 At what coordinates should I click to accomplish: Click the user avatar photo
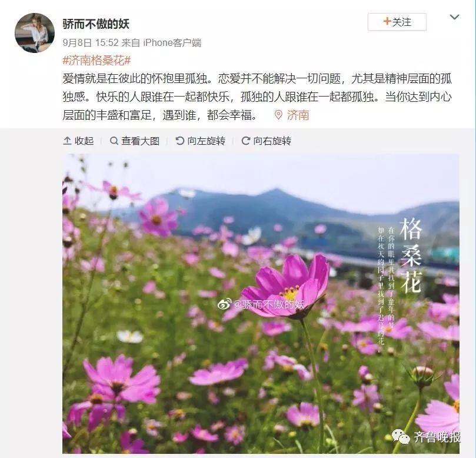pos(35,33)
